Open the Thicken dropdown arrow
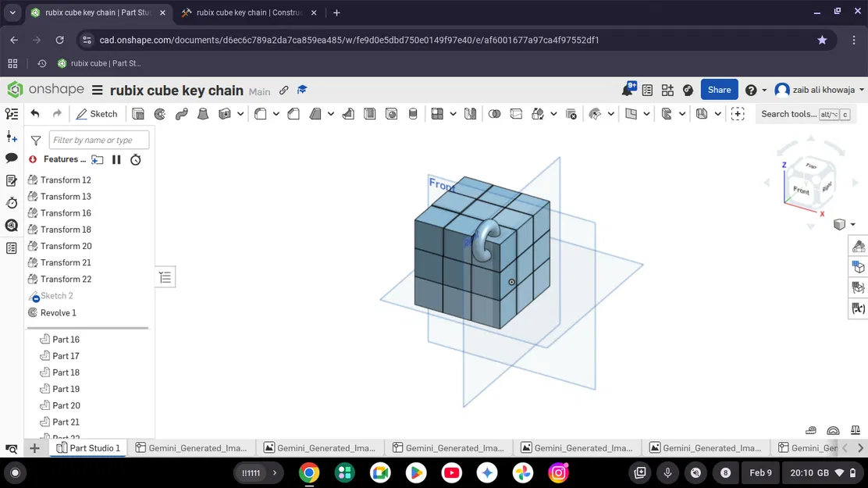The image size is (868, 488). click(x=240, y=114)
